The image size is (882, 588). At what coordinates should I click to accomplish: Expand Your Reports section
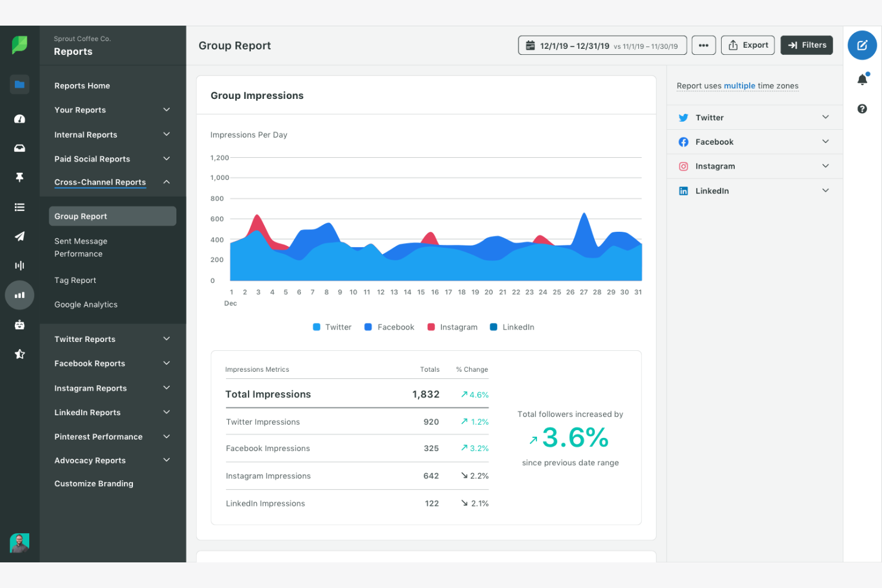coord(113,110)
